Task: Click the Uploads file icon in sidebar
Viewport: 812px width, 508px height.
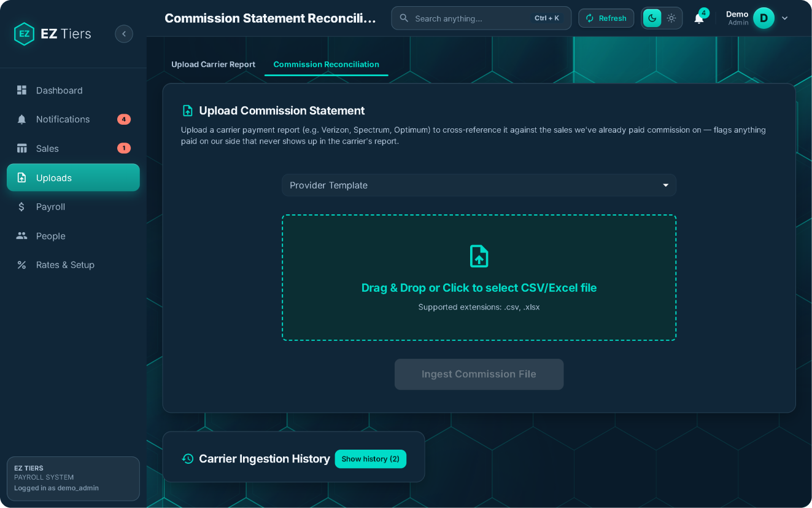Action: [x=21, y=178]
